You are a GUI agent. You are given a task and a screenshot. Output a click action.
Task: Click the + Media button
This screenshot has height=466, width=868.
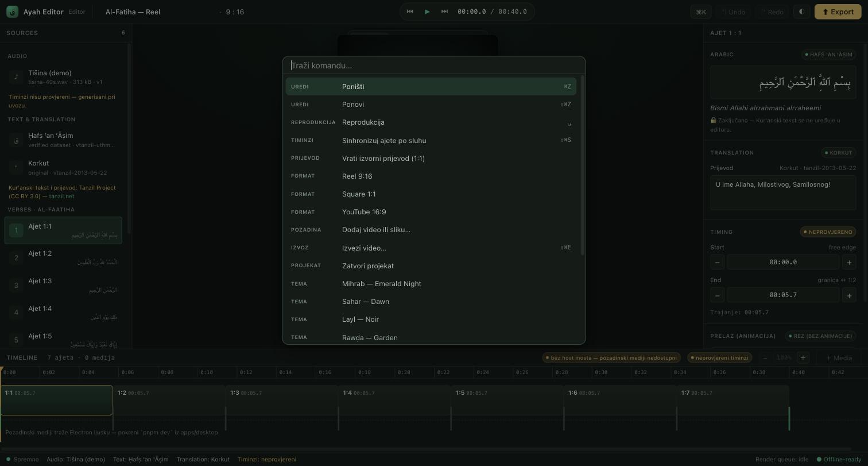[839, 358]
